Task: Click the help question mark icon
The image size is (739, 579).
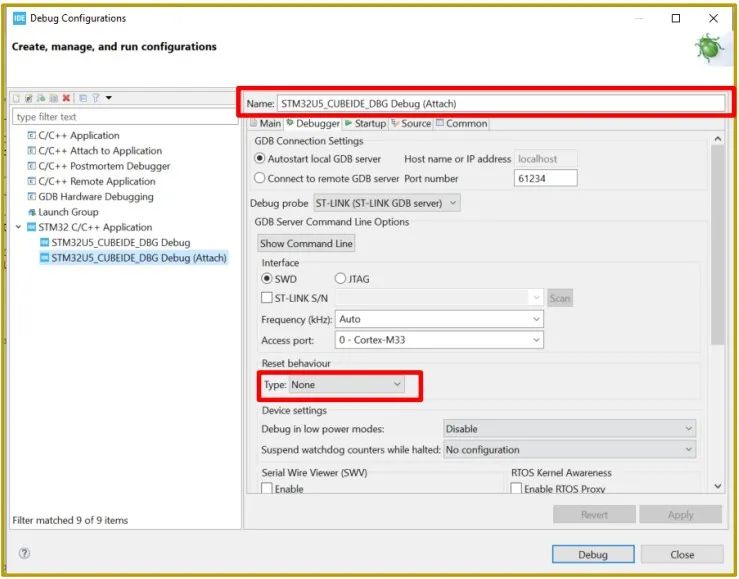Action: click(24, 553)
